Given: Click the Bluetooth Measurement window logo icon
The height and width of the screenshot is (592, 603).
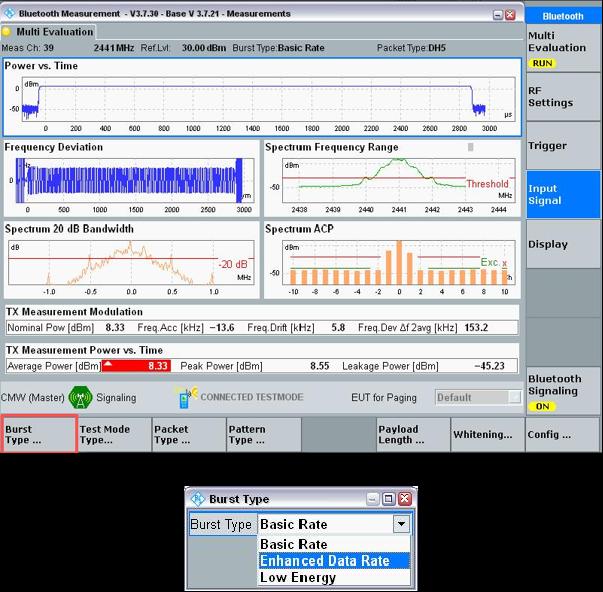Looking at the screenshot, I should point(8,13).
